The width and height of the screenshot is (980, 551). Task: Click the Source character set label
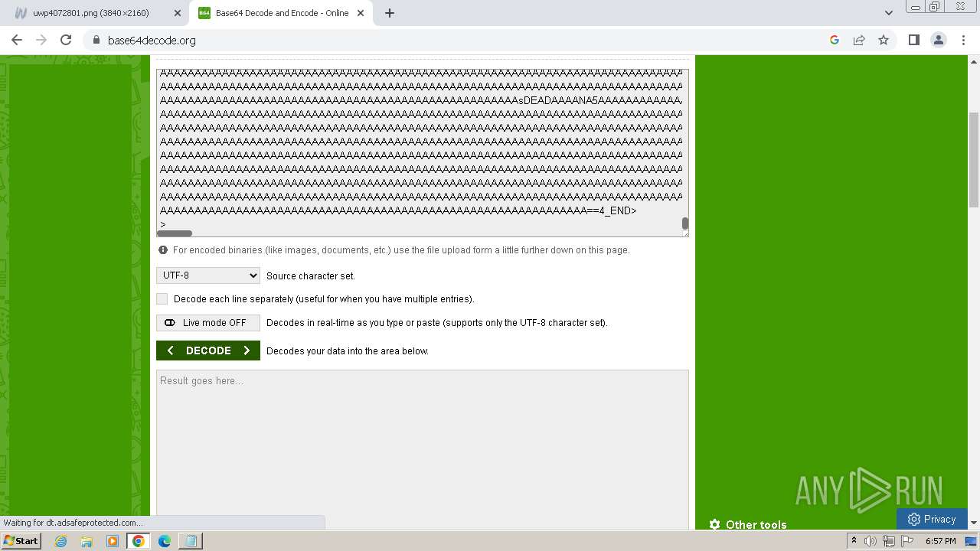311,276
